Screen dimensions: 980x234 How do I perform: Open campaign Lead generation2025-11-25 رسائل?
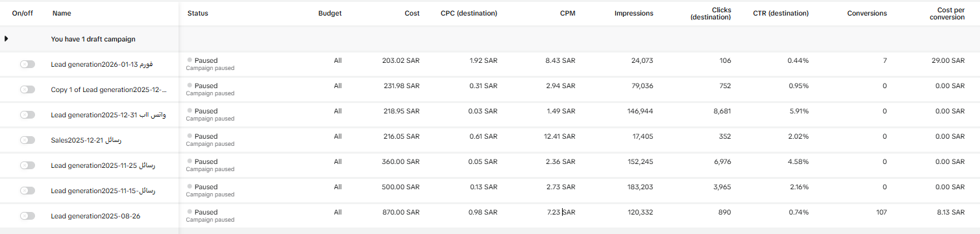click(x=103, y=165)
